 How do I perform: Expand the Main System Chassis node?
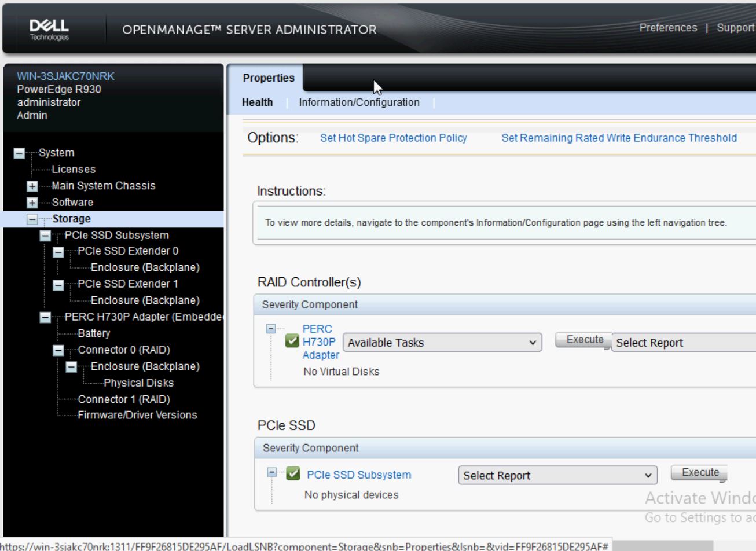(x=32, y=186)
